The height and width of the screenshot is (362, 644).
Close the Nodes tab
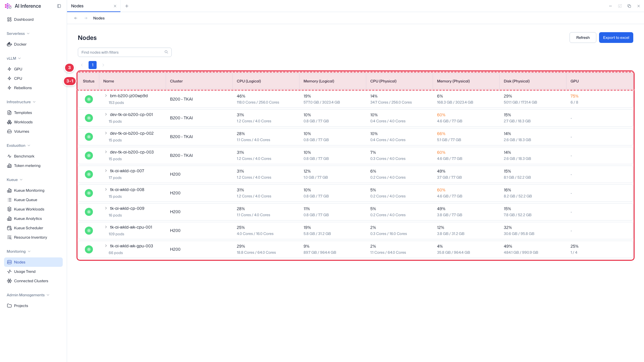pos(115,6)
